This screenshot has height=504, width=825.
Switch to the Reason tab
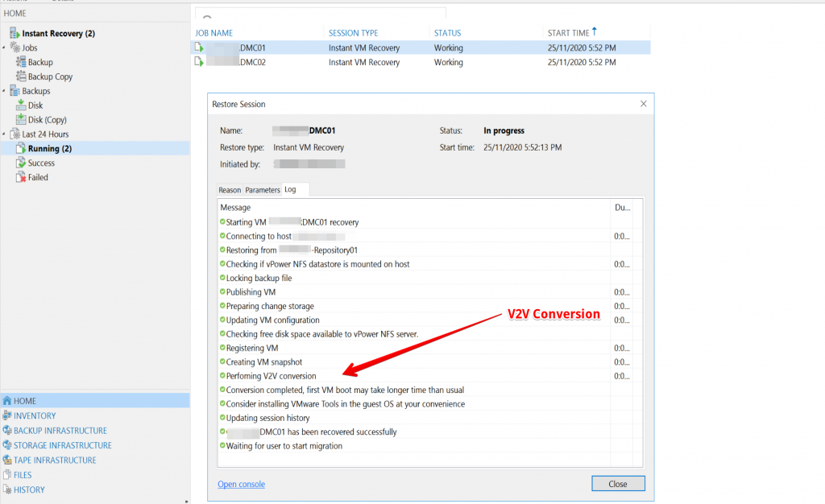230,190
